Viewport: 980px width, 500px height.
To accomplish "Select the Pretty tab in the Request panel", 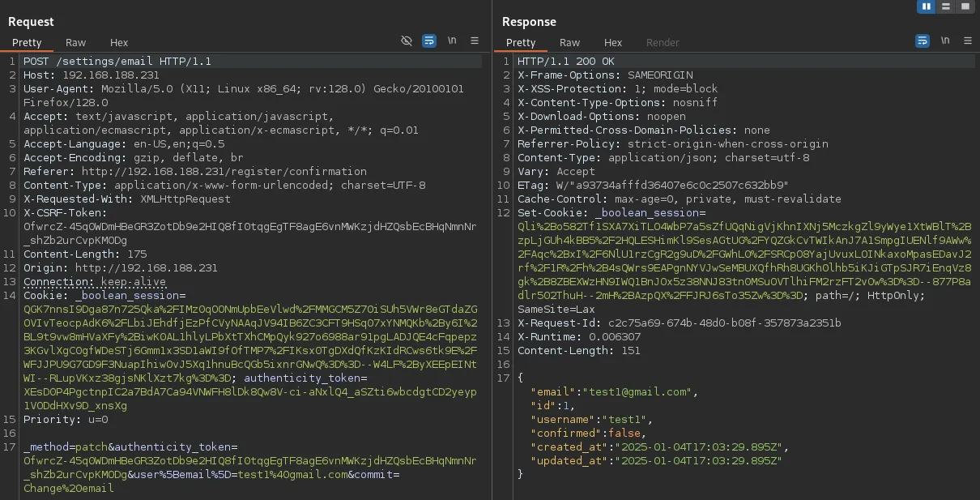I will coord(27,42).
